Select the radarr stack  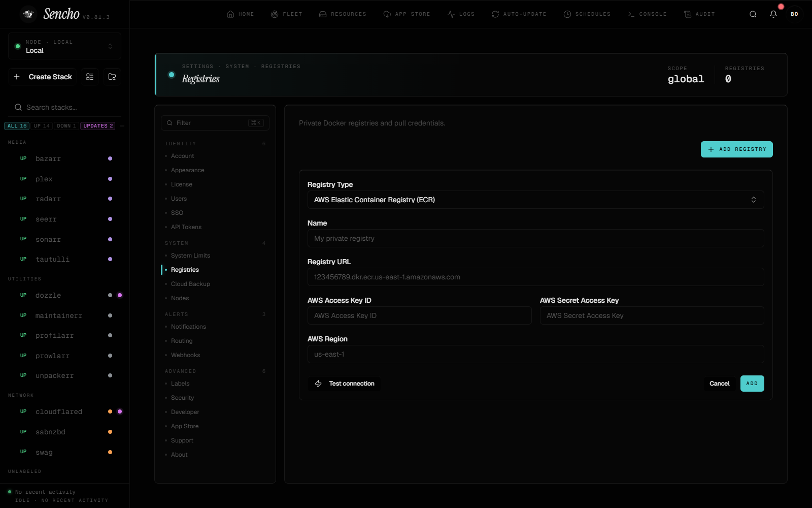pos(64,199)
